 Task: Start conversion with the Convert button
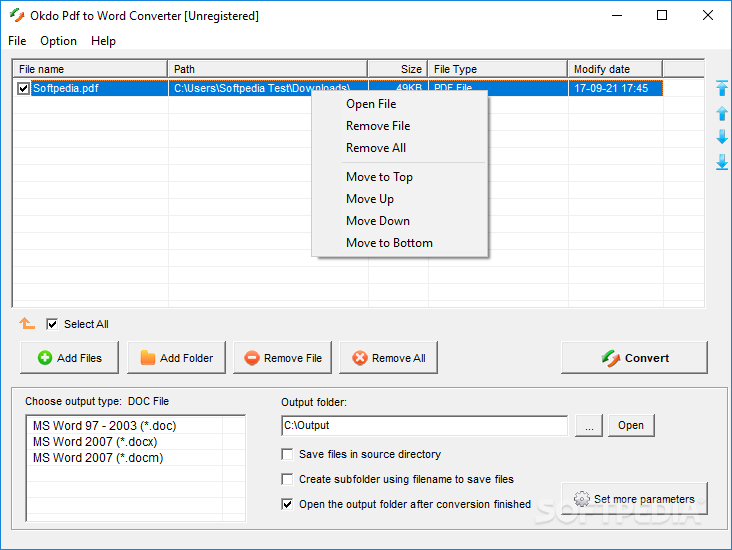(634, 358)
